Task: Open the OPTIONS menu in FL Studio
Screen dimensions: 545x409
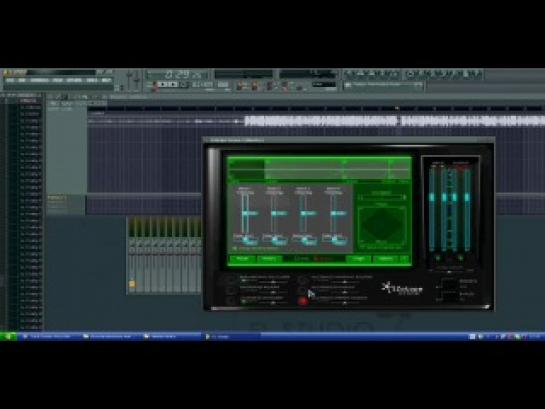Action: (x=74, y=80)
